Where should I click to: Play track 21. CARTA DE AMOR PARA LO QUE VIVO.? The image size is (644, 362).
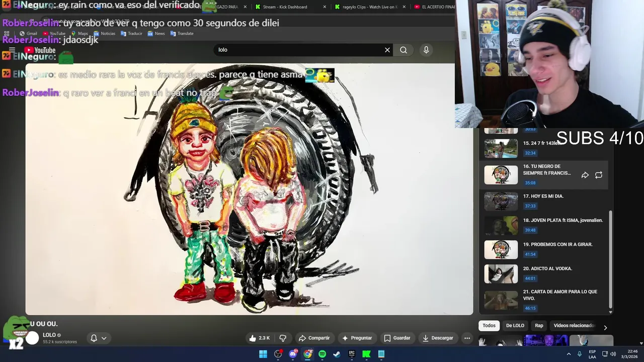click(543, 300)
